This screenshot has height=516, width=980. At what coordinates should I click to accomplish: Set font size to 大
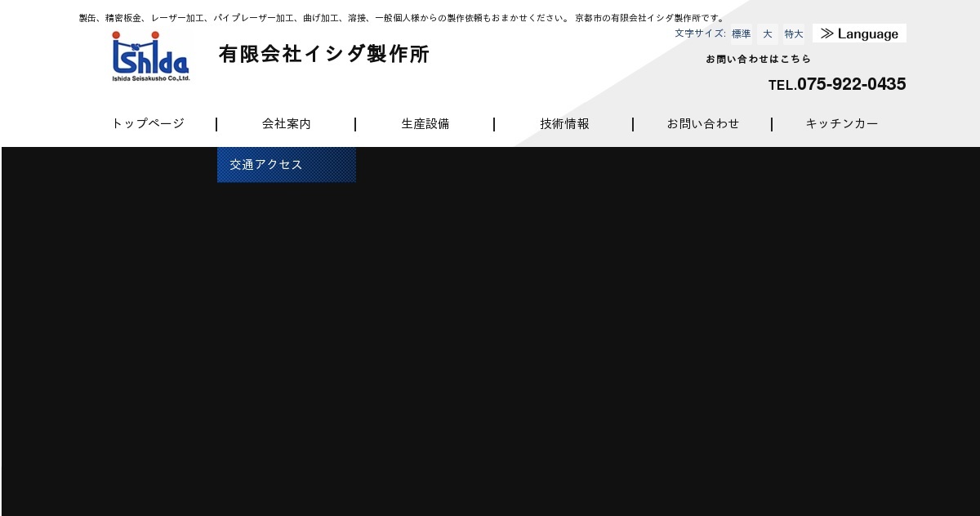coord(768,33)
